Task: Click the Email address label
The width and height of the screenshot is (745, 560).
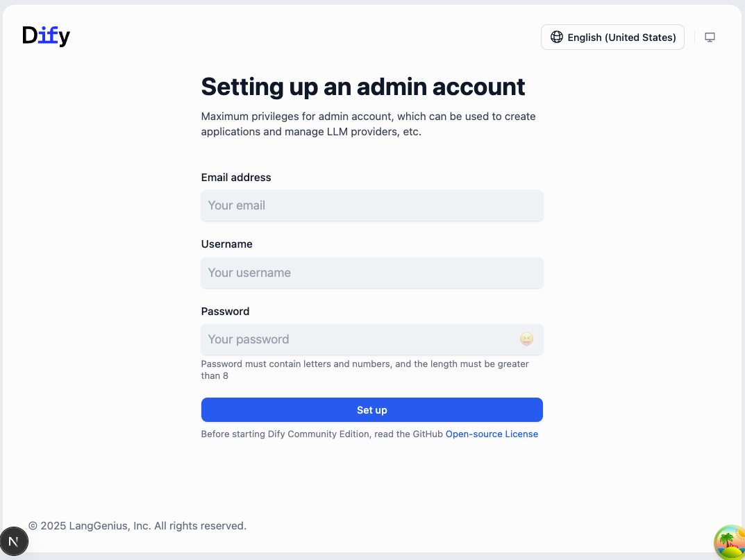Action: [x=236, y=178]
